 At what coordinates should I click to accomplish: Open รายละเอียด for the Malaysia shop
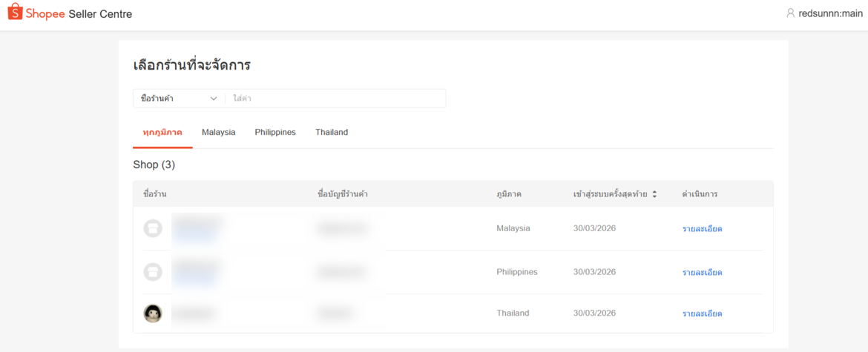[702, 229]
